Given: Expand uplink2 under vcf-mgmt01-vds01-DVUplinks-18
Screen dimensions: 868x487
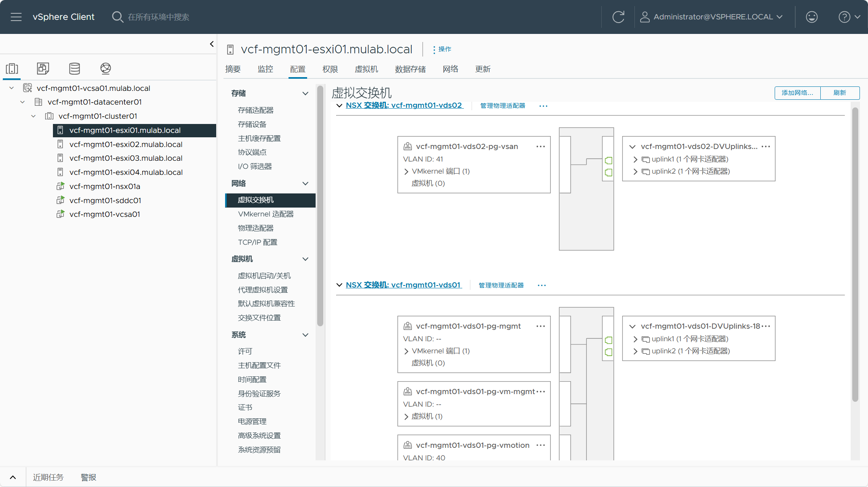Looking at the screenshot, I should click(x=635, y=351).
